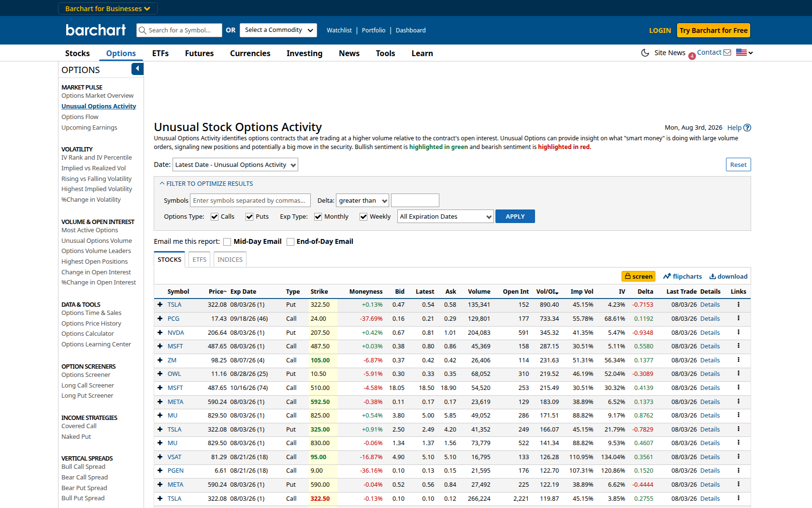Uncheck the Calls checkbox
Image resolution: width=812 pixels, height=508 pixels.
click(215, 217)
